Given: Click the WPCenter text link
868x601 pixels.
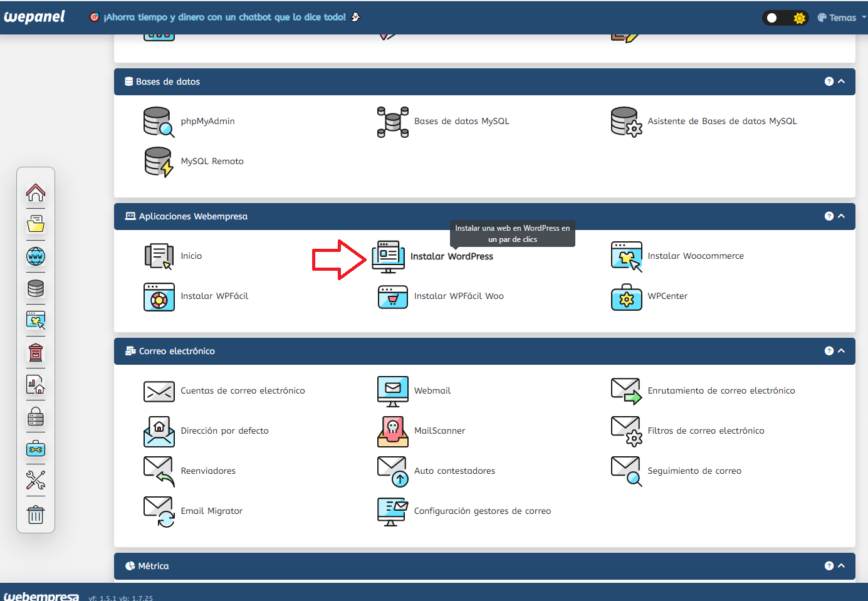Looking at the screenshot, I should point(667,296).
